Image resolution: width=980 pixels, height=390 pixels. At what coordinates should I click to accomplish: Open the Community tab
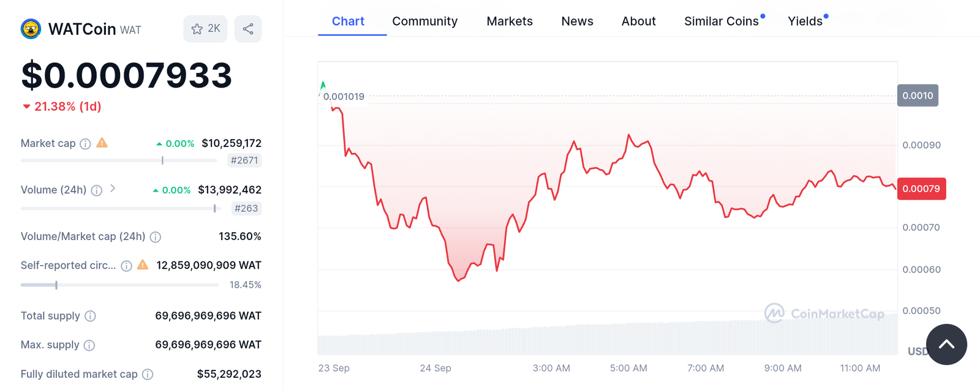pos(424,21)
